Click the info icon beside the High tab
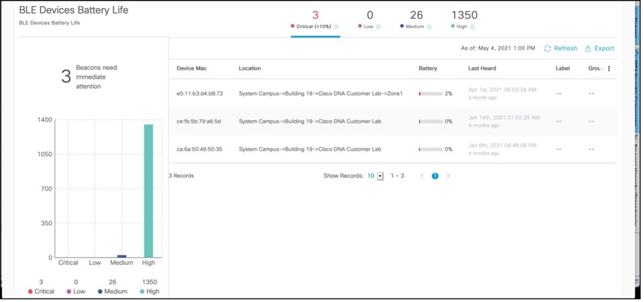 pos(473,27)
